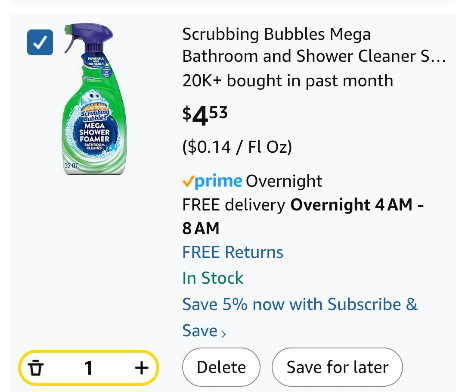This screenshot has width=465, height=392.
Task: Click the quantity number 1 field
Action: (x=88, y=368)
